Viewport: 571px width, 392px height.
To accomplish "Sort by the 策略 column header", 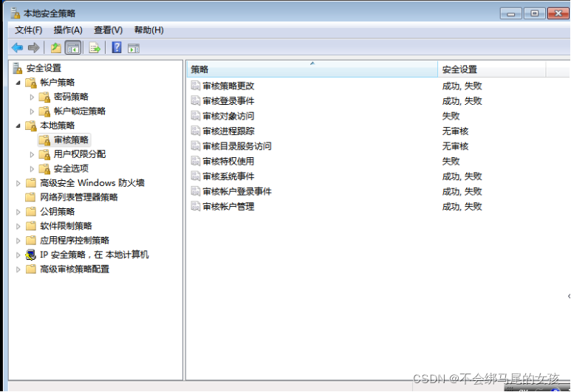I will [x=312, y=69].
